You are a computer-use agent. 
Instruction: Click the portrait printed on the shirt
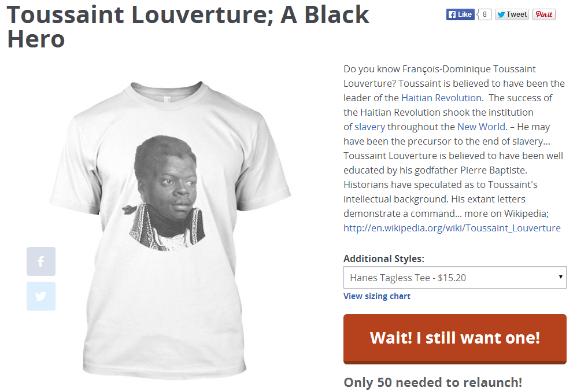(165, 193)
